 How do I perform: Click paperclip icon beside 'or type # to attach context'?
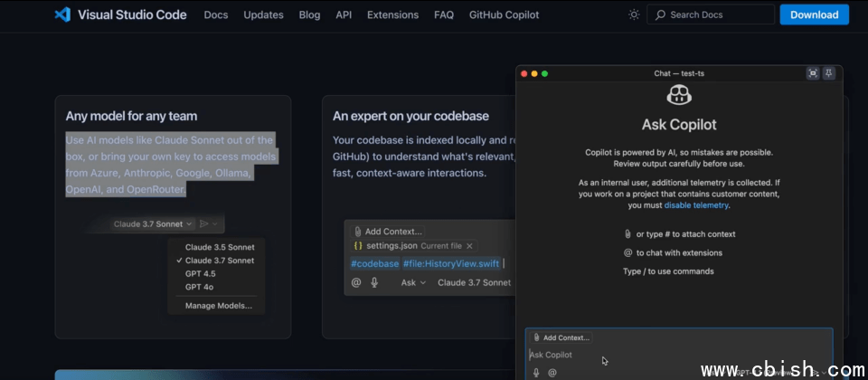[x=627, y=233]
